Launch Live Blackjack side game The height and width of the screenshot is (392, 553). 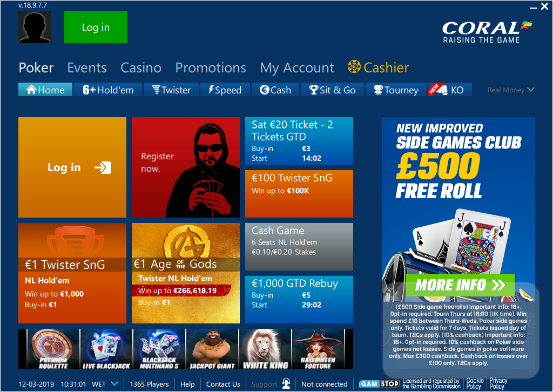pos(106,349)
